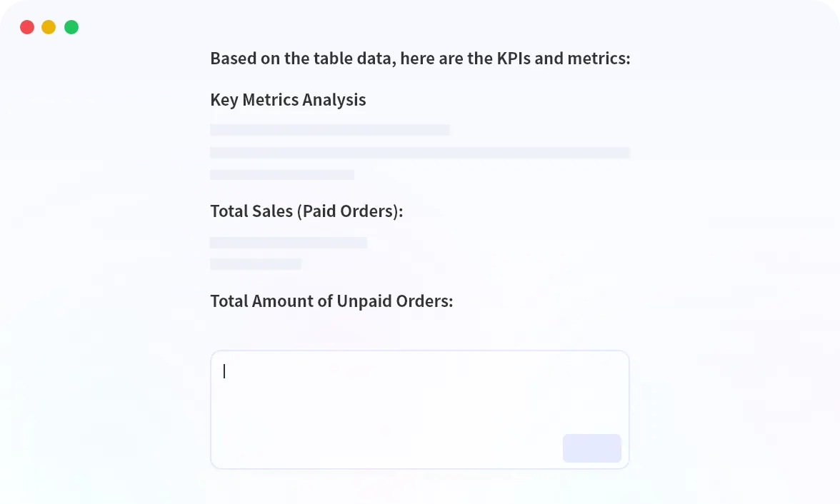Screen dimensions: 840x504
Task: Click first placeholder line under Key Metrics Analysis
Action: 329,130
